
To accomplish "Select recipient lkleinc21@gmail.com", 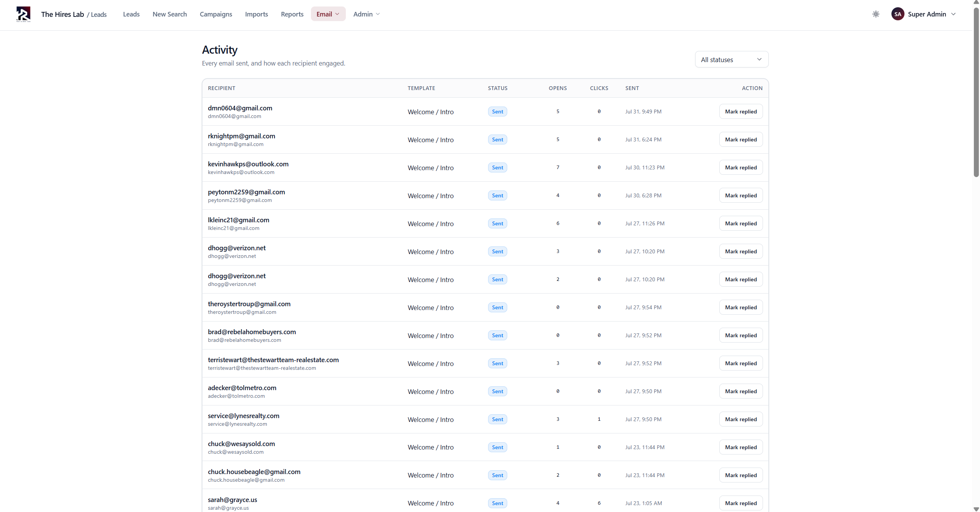I will coord(238,220).
